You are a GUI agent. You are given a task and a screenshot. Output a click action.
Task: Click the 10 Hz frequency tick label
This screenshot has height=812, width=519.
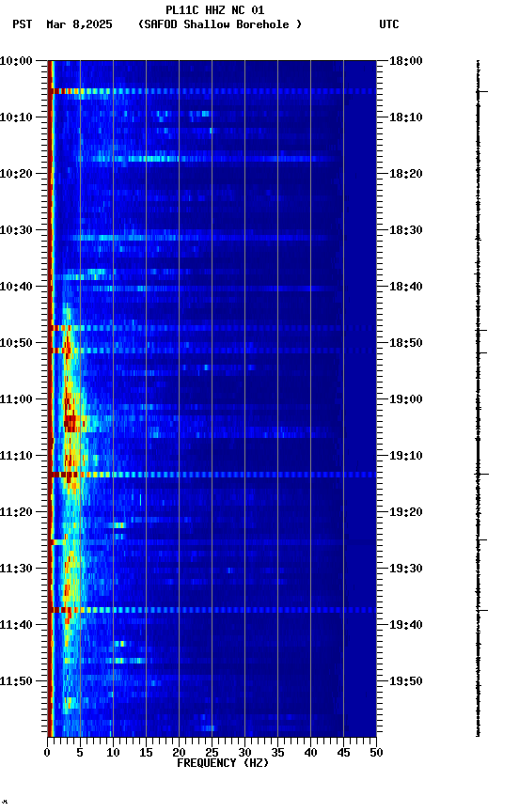point(113,753)
